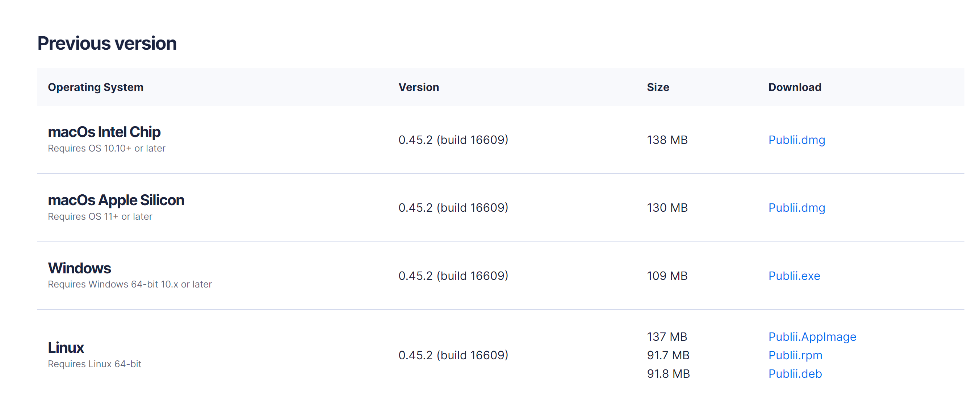Viewport: 980px width, 397px height.
Task: Click the version cell in Windows row
Action: (x=453, y=276)
